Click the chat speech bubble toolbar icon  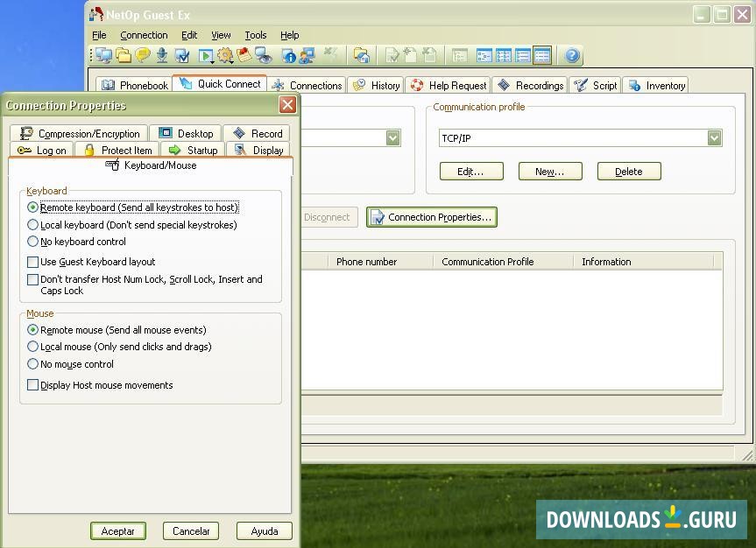pos(143,56)
